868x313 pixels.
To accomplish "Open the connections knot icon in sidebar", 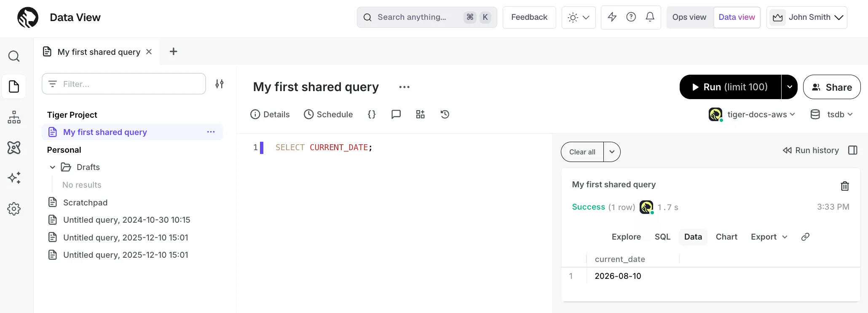I will tap(14, 148).
